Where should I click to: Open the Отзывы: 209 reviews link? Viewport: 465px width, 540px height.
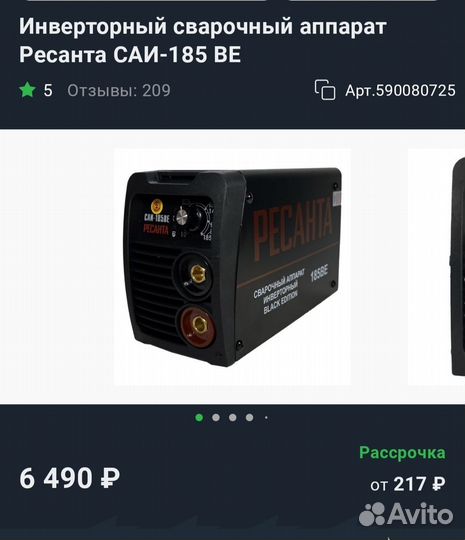click(x=119, y=90)
